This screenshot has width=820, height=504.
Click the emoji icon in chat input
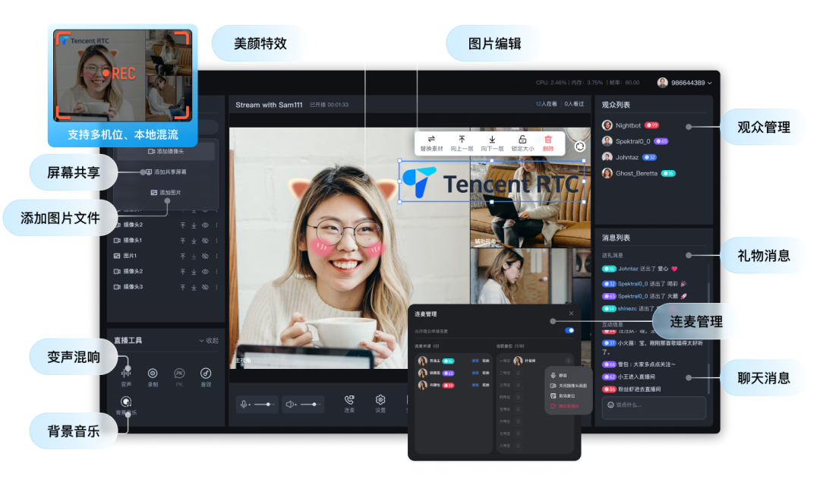coord(610,405)
